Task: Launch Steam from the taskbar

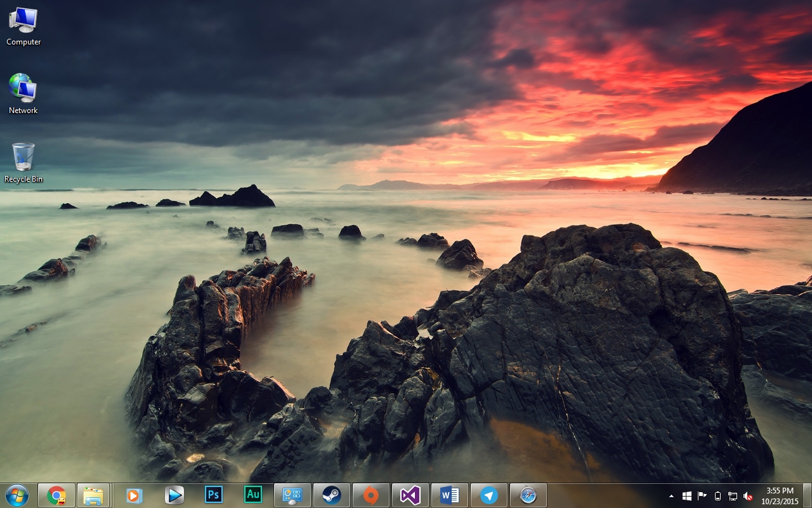Action: point(332,495)
